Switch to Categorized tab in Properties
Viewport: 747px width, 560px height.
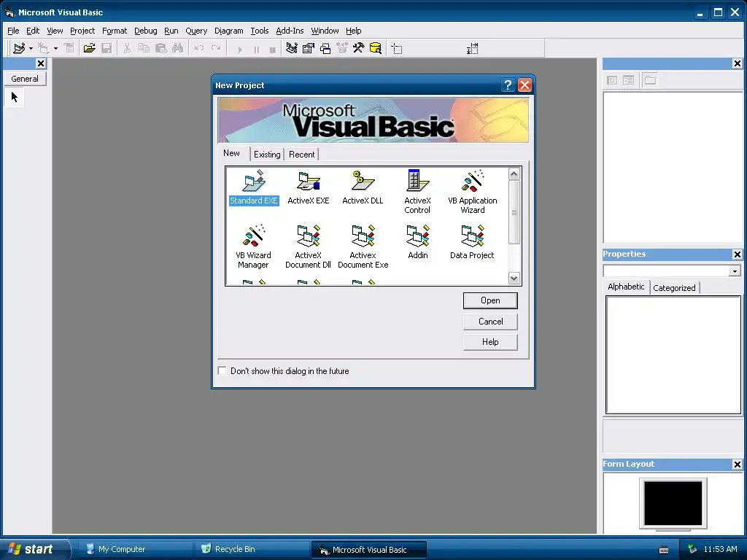pos(674,287)
